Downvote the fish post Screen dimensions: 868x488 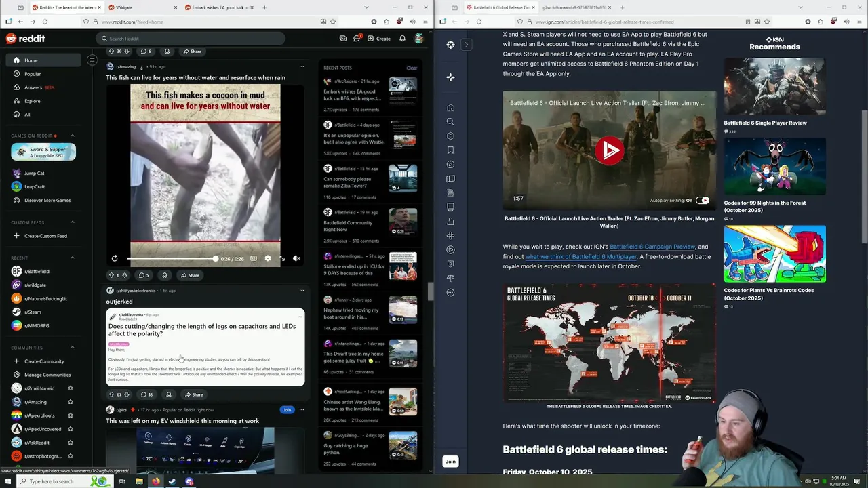125,275
